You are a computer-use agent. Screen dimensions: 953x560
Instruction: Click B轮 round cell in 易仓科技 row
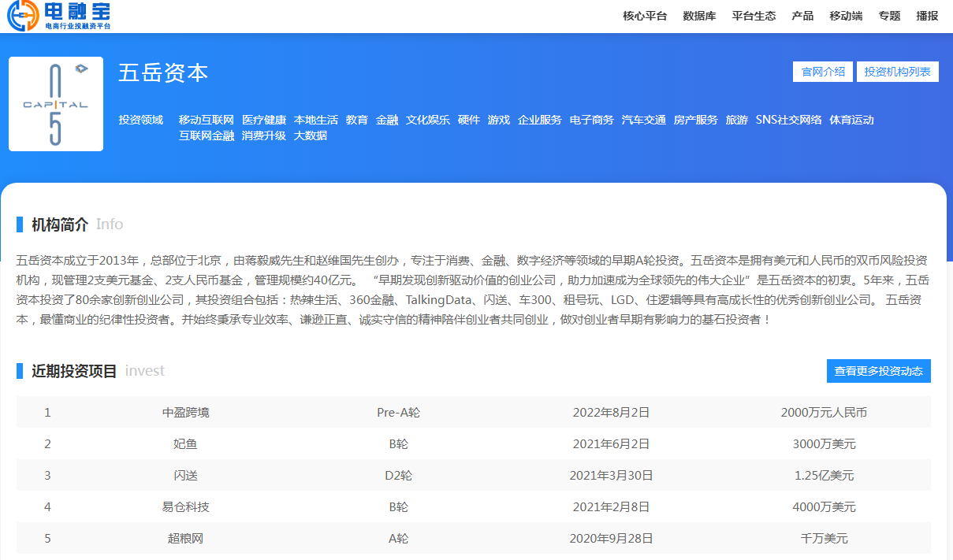pos(399,506)
